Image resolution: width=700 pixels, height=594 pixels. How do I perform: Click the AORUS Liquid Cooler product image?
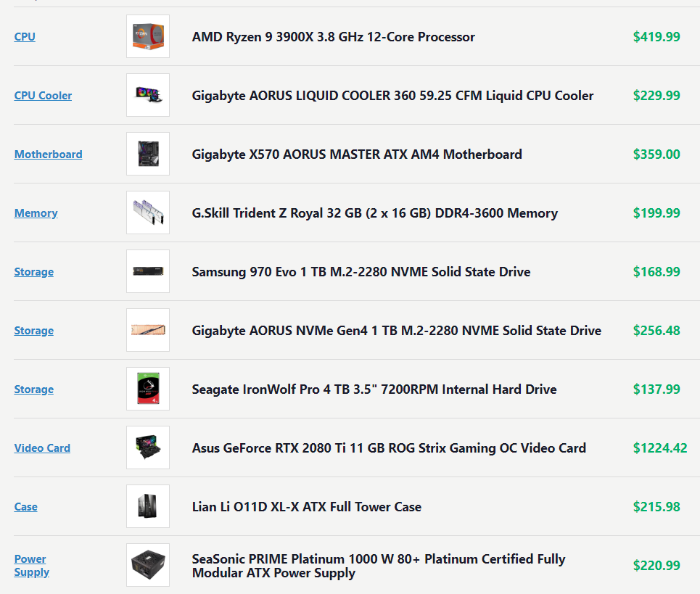[148, 95]
